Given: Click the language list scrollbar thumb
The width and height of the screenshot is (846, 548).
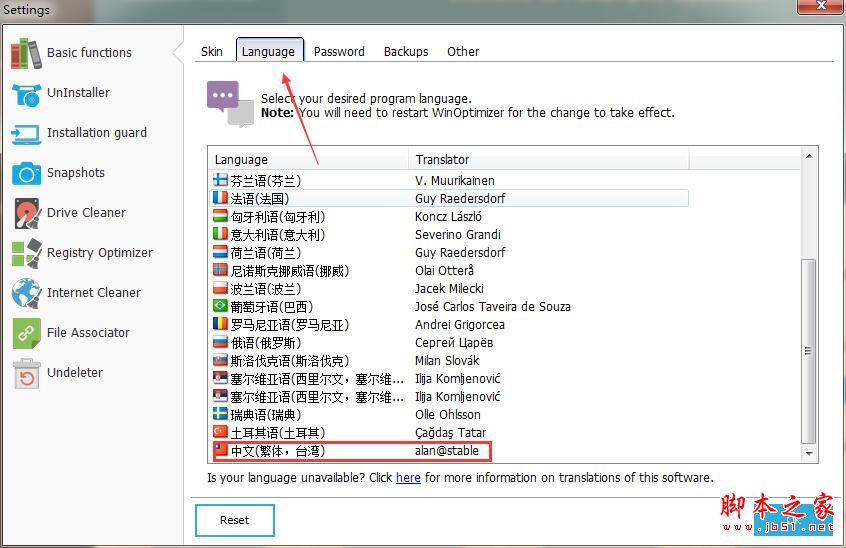Looking at the screenshot, I should (808, 351).
